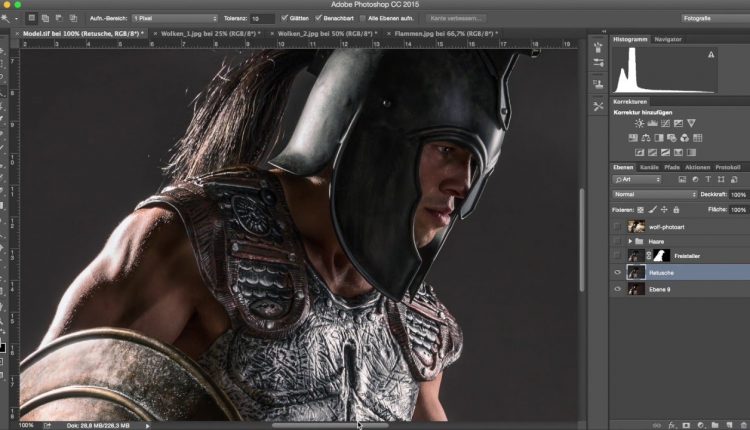Select the Histogramm panel tab

(630, 40)
